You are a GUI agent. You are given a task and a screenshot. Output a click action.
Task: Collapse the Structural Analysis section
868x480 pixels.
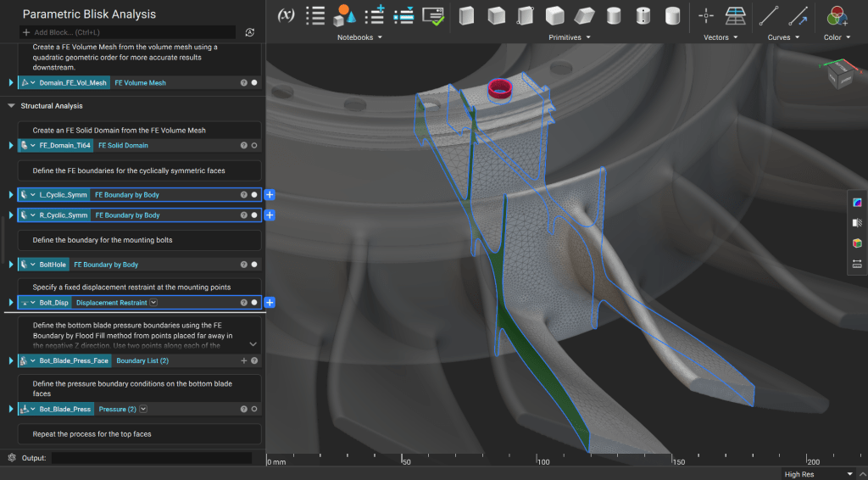coord(12,106)
